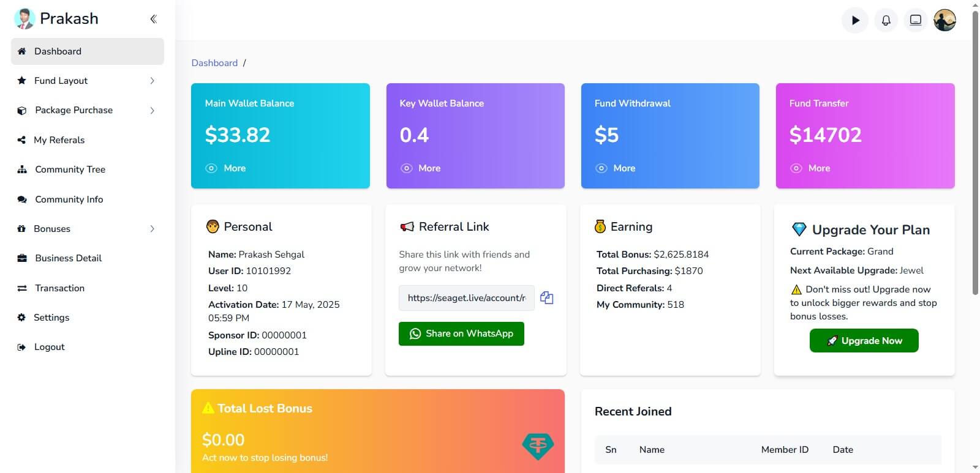Collapse the sidebar with double chevron

(x=153, y=19)
